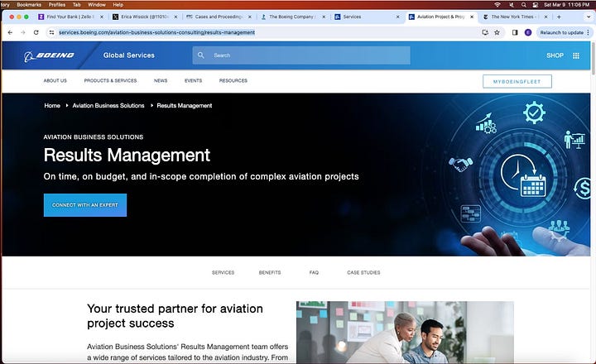Open the Help menu in menu bar
The width and height of the screenshot is (596, 364).
tap(118, 5)
